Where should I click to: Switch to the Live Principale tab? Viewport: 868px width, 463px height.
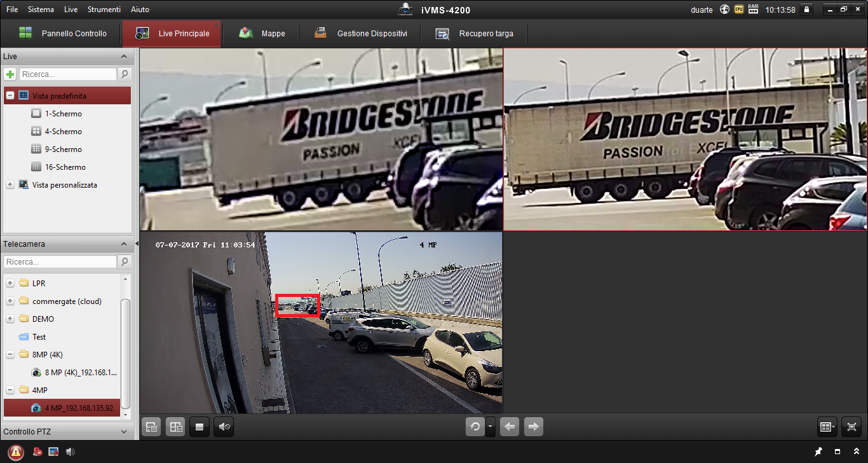172,34
